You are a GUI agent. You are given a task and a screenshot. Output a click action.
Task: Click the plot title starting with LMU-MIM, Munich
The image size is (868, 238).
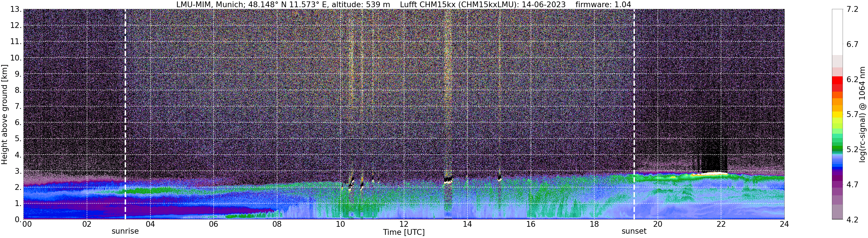[404, 4]
